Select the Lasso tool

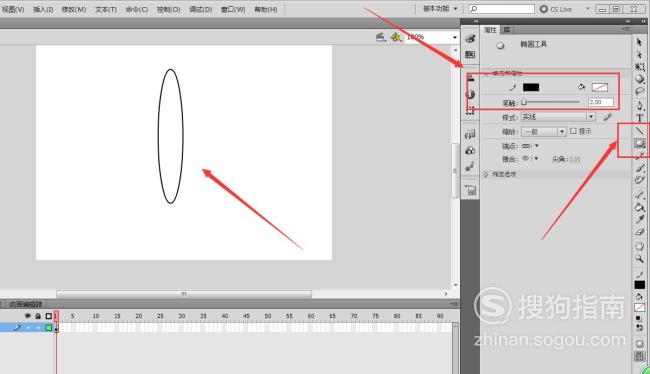(640, 91)
